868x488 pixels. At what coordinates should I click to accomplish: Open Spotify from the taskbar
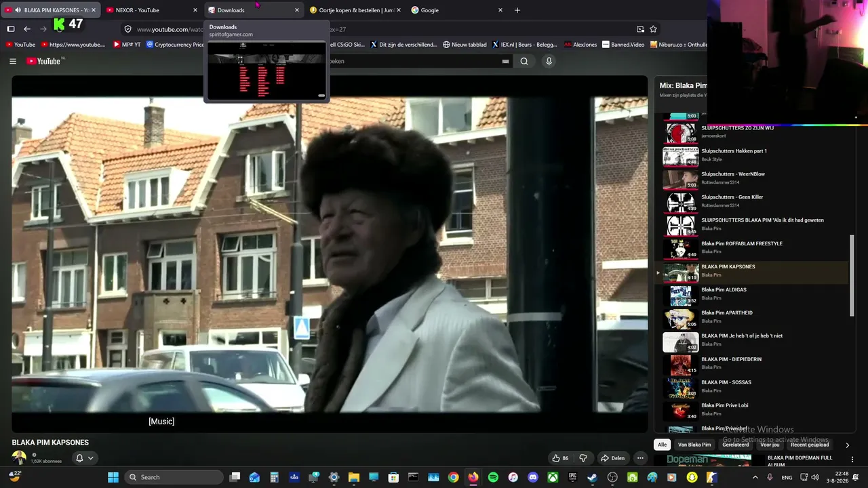[x=493, y=477]
